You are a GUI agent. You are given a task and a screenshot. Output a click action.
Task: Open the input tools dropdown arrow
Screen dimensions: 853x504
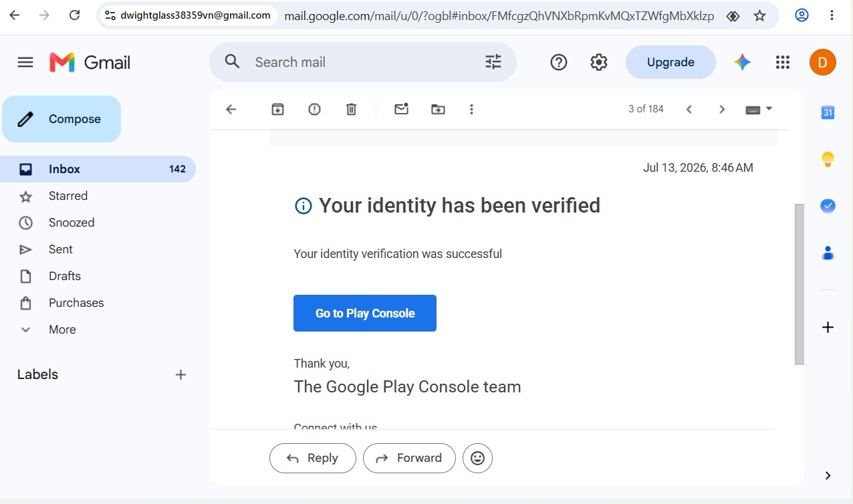coord(769,109)
